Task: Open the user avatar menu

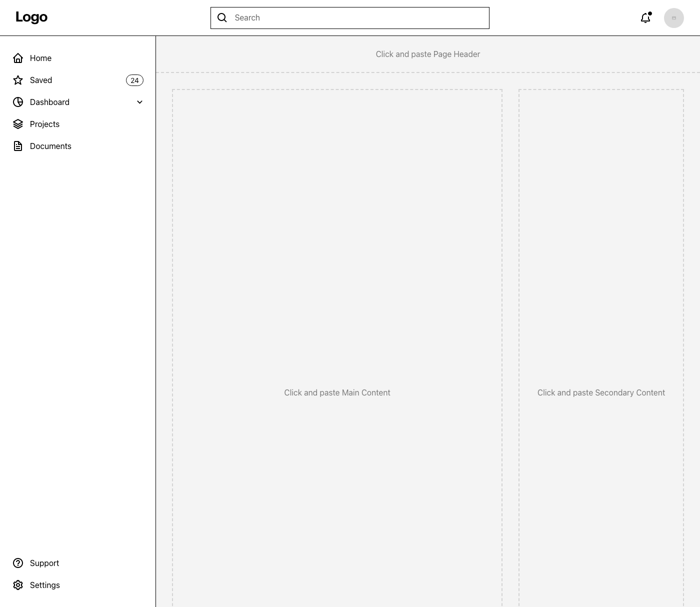Action: (x=674, y=18)
